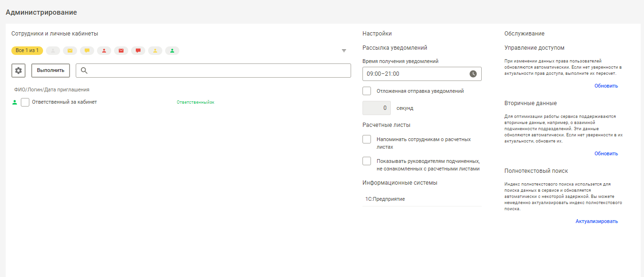The image size is (644, 277).
Task: Open the gear settings button
Action: click(x=18, y=71)
